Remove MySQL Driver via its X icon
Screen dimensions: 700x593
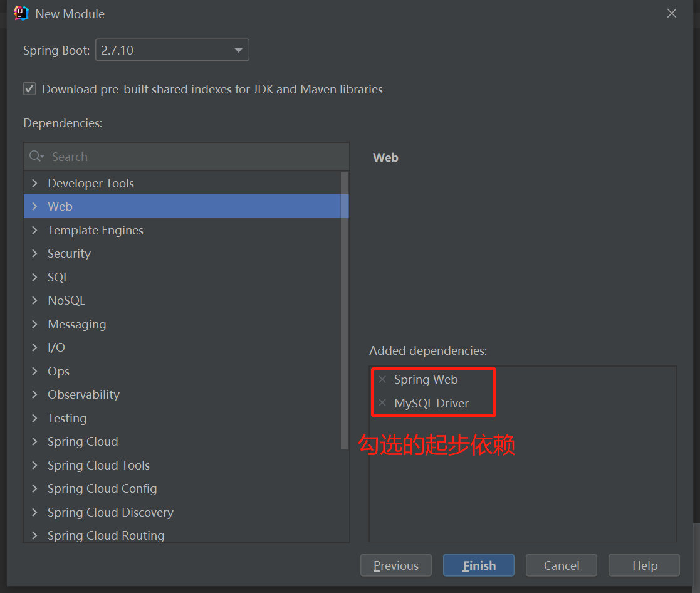coord(382,403)
